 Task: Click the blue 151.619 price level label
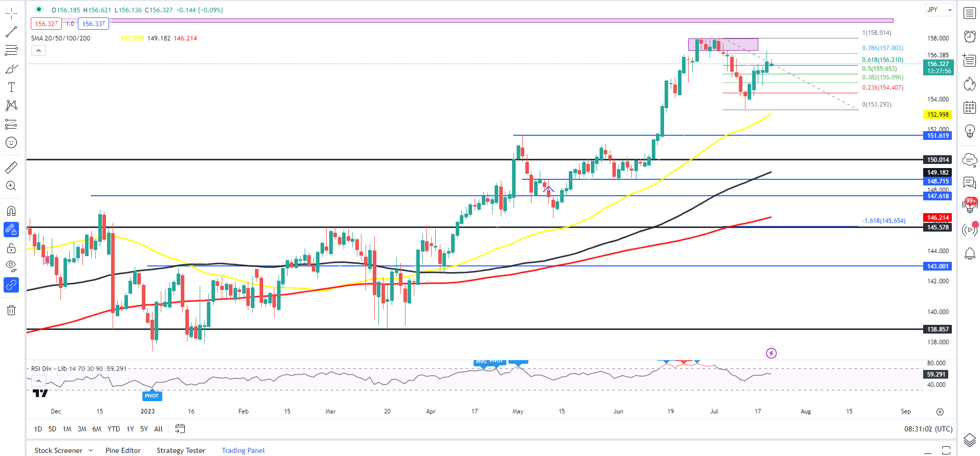937,136
